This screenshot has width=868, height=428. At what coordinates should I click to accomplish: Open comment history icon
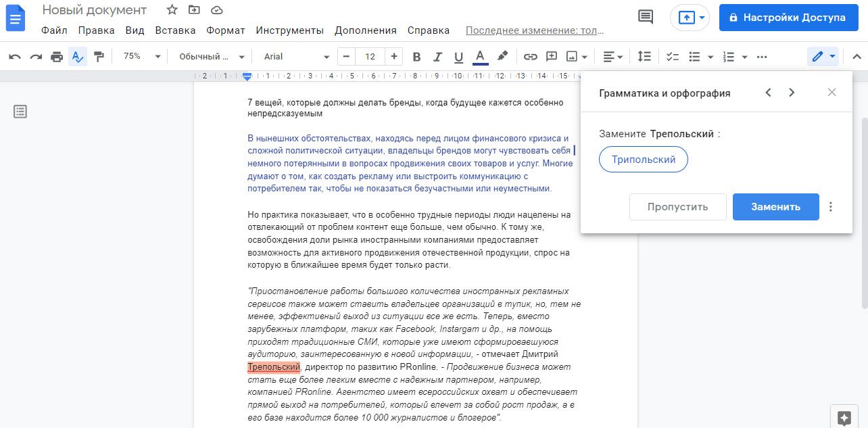pos(646,17)
